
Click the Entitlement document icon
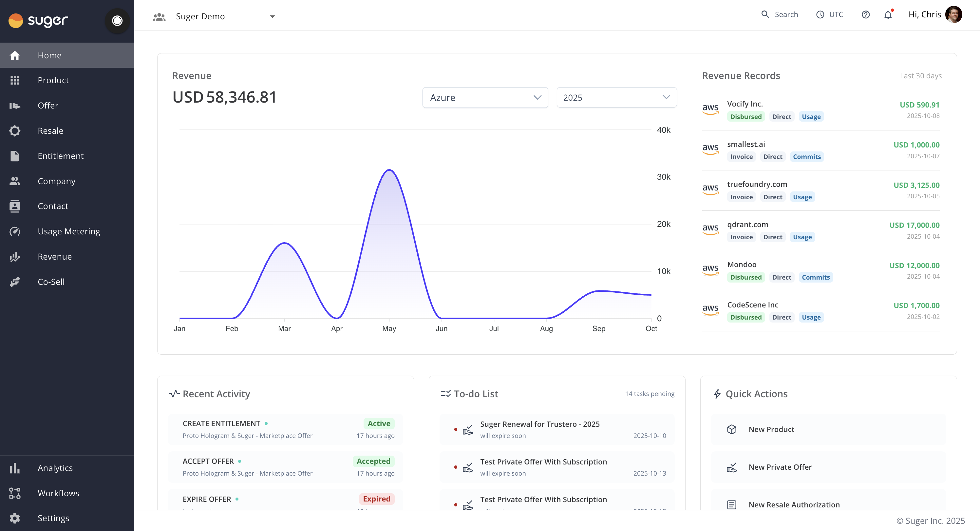pos(15,156)
